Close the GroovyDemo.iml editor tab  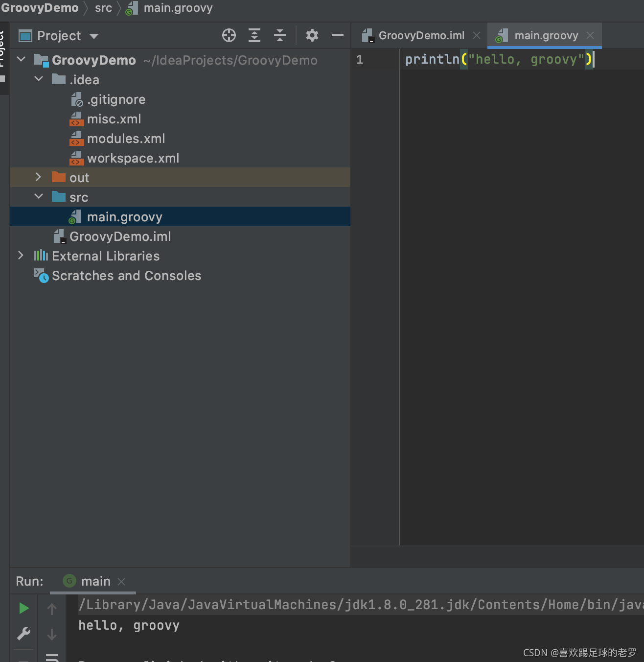477,35
